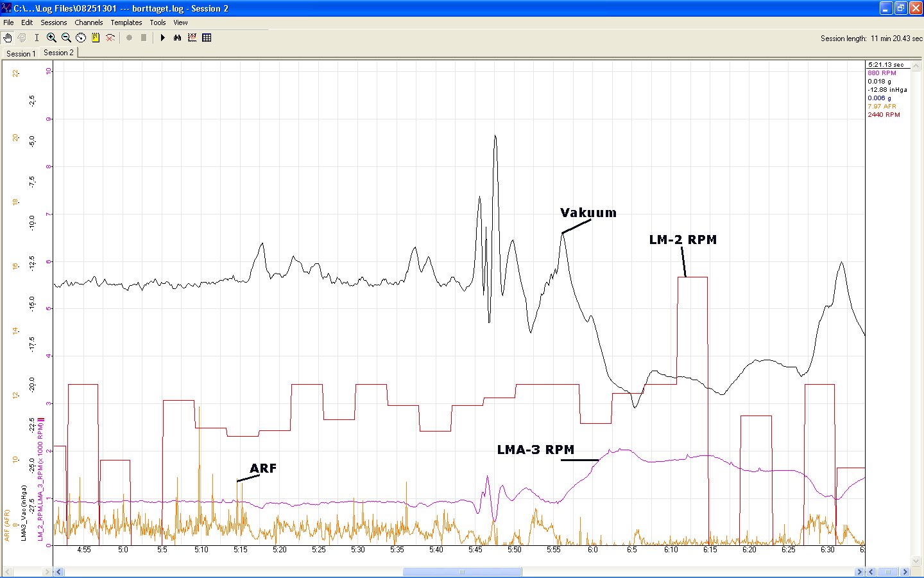
Task: Select the I-beam text cursor tool
Action: coord(37,38)
